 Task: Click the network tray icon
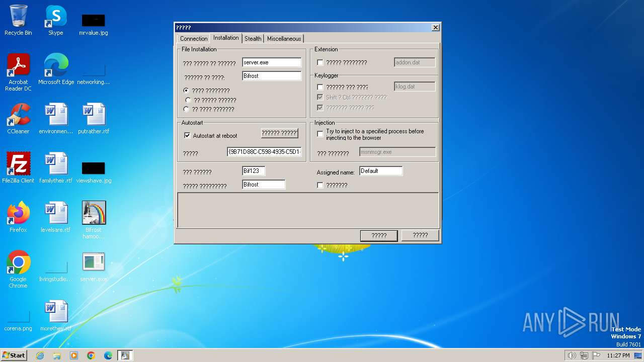coord(584,355)
